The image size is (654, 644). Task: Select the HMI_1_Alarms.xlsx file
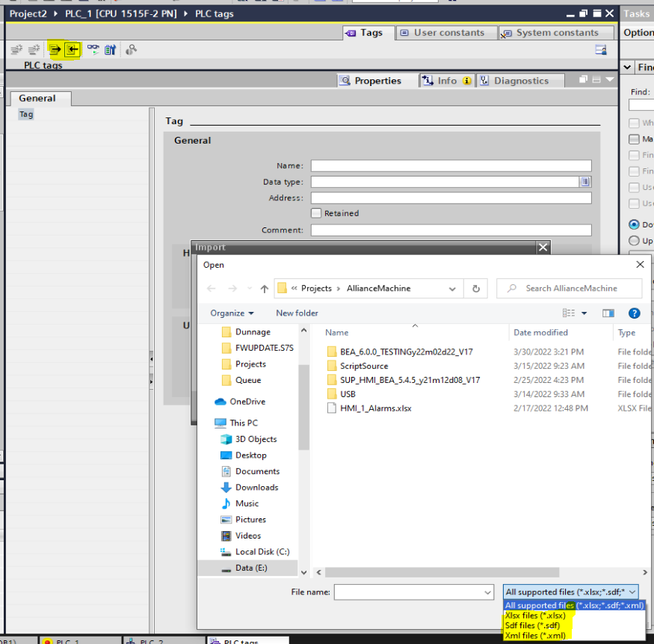(x=375, y=408)
